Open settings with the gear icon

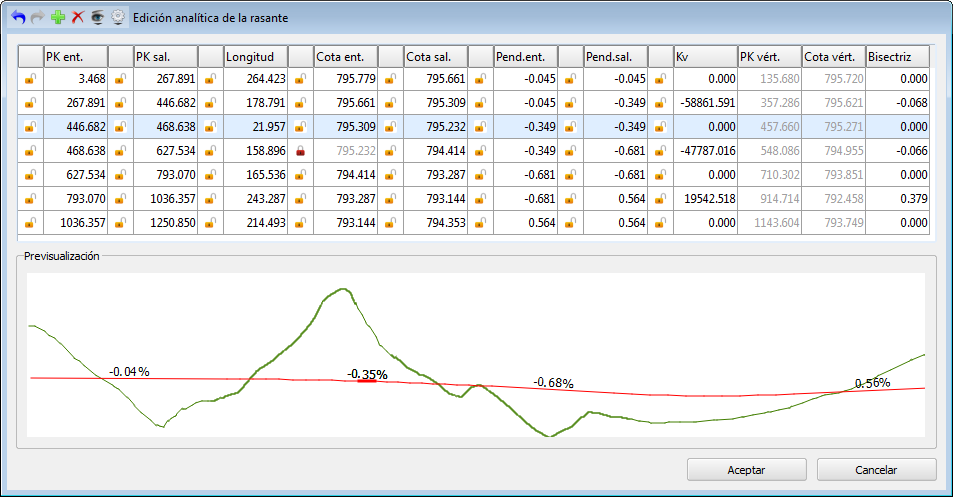point(118,18)
